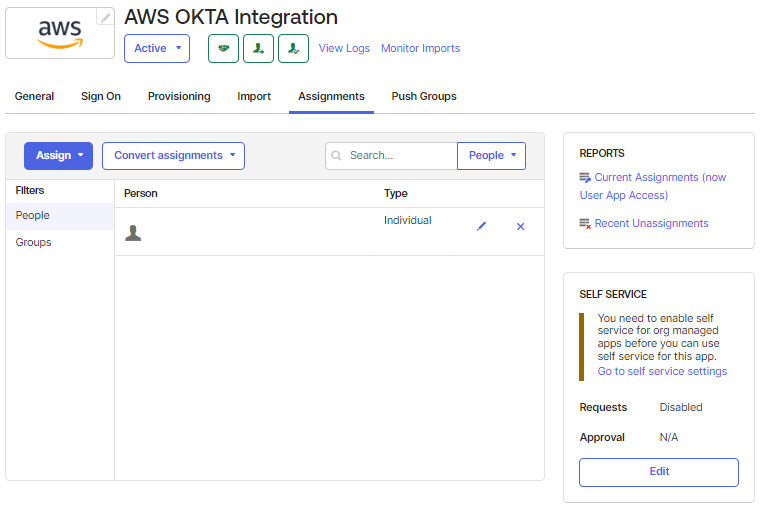The image size is (767, 505).
Task: Open the Provisioning tab
Action: (179, 96)
